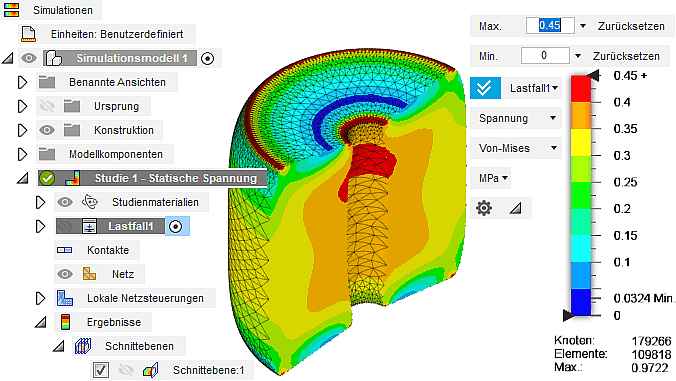Image resolution: width=676 pixels, height=381 pixels.
Task: Click the Studienmaterialien material icon
Action: (90, 202)
